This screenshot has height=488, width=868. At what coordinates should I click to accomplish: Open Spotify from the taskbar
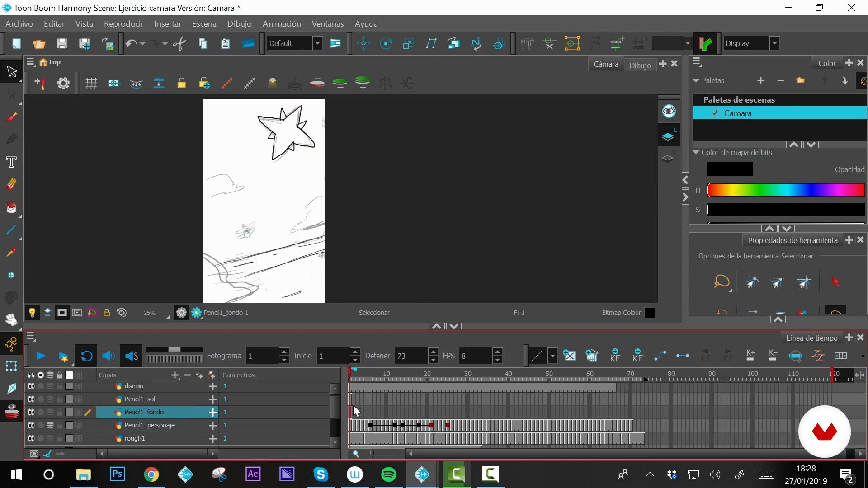pos(389,474)
